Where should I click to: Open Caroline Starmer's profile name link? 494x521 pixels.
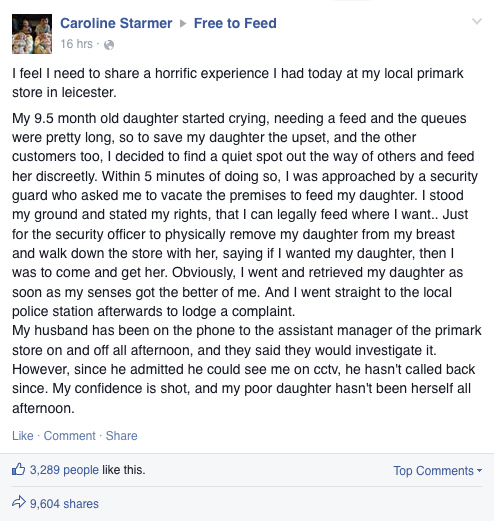click(116, 23)
